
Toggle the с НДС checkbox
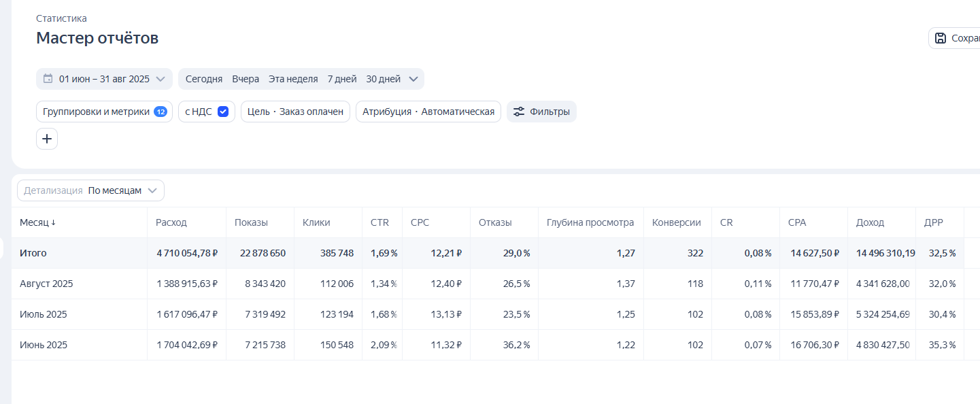[x=223, y=112]
